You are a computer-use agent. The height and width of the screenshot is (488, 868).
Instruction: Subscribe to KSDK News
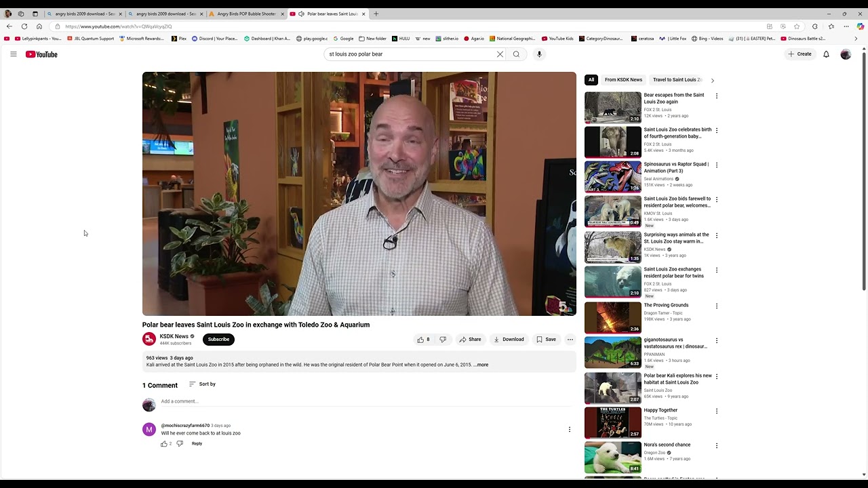(x=218, y=340)
